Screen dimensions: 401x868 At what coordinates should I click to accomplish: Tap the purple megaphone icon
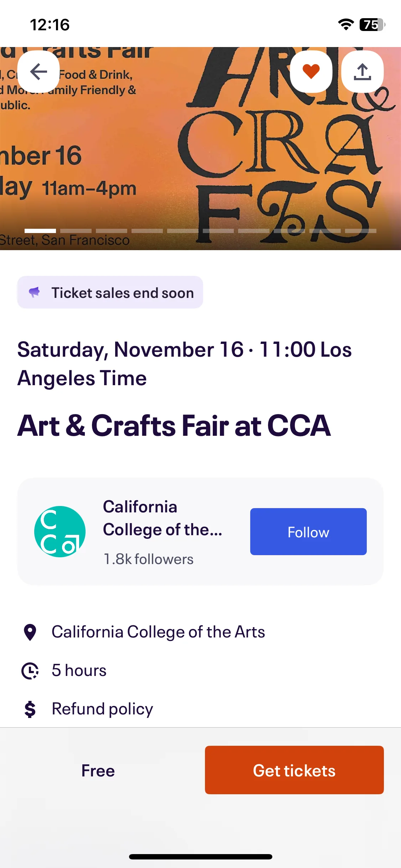(x=34, y=292)
